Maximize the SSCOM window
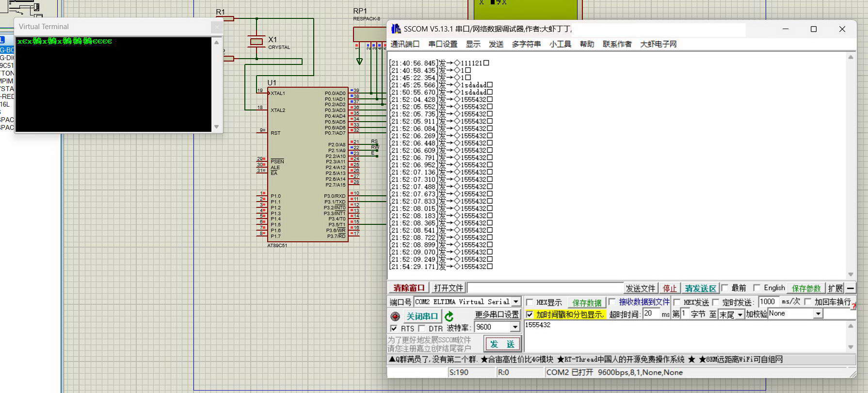 pyautogui.click(x=814, y=29)
